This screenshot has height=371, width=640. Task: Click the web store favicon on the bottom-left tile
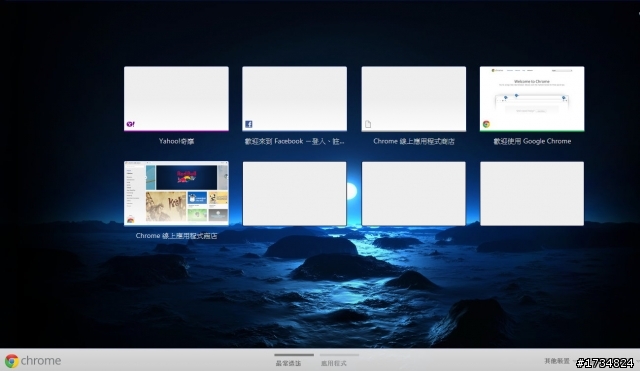131,220
